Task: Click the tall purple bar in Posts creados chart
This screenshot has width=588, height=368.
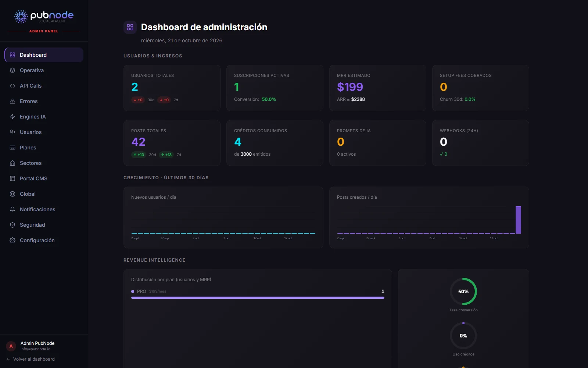Action: (518, 220)
